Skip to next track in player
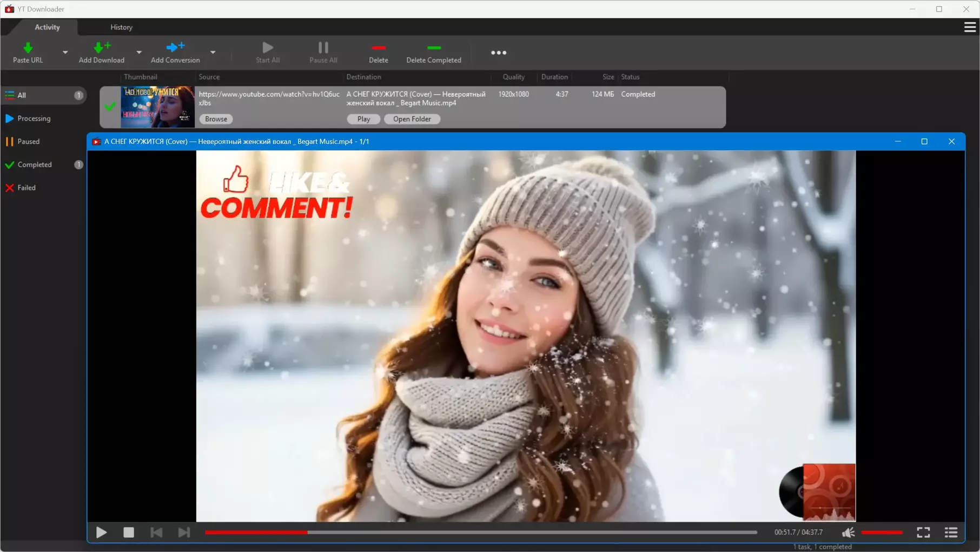Image resolution: width=980 pixels, height=552 pixels. point(184,533)
